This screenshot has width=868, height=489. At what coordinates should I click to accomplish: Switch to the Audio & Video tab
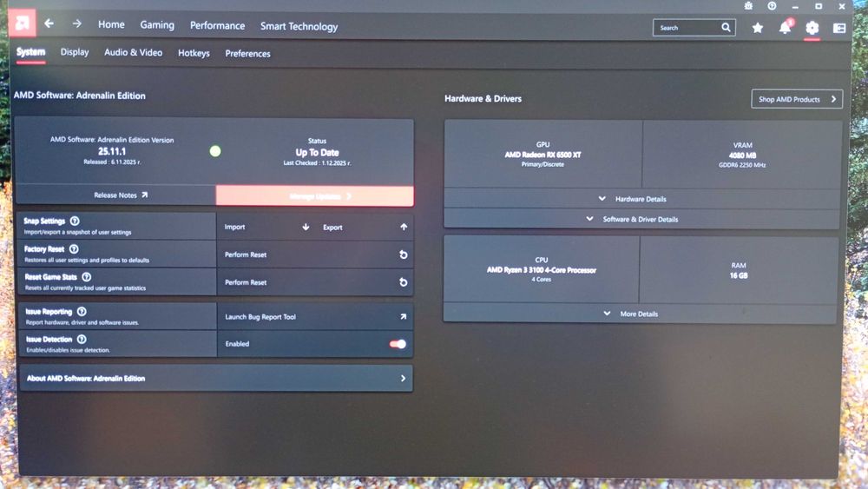pyautogui.click(x=134, y=53)
